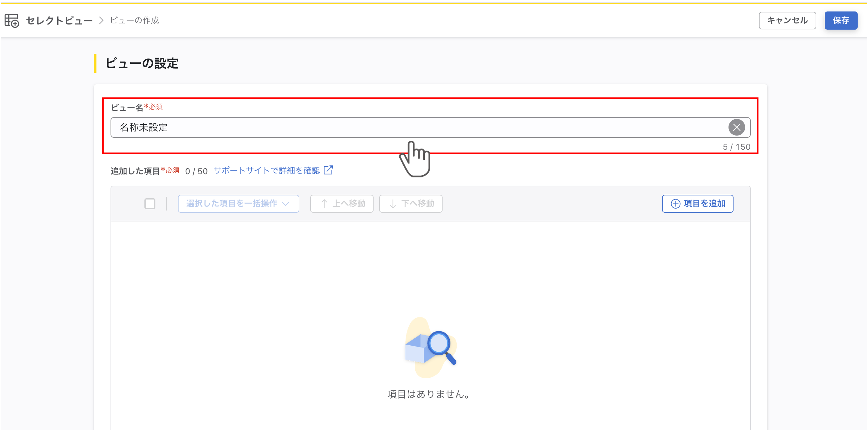
Task: Click the キャンセル button
Action: (x=787, y=21)
